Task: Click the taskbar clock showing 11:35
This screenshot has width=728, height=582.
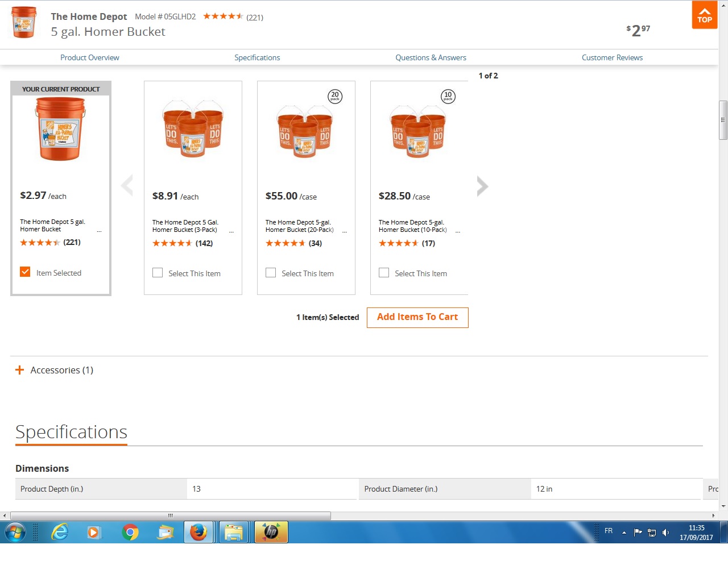Action: point(696,533)
